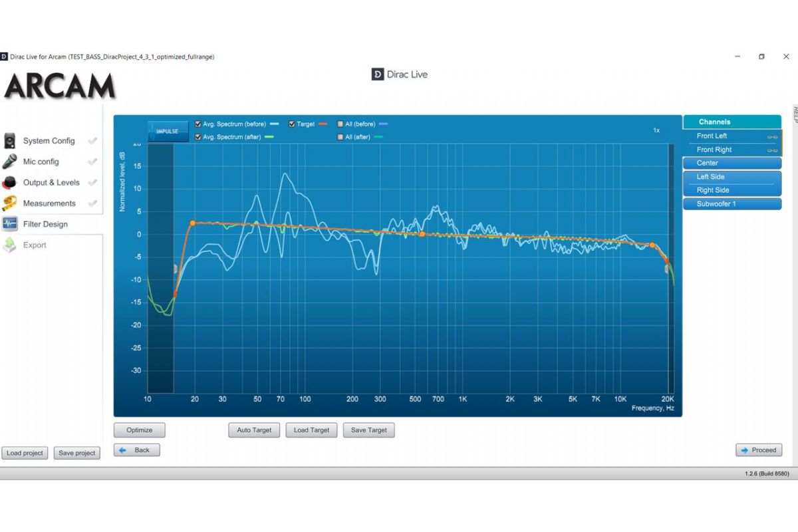798x532 pixels.
Task: Open System Config speaker icon
Action: (9, 141)
